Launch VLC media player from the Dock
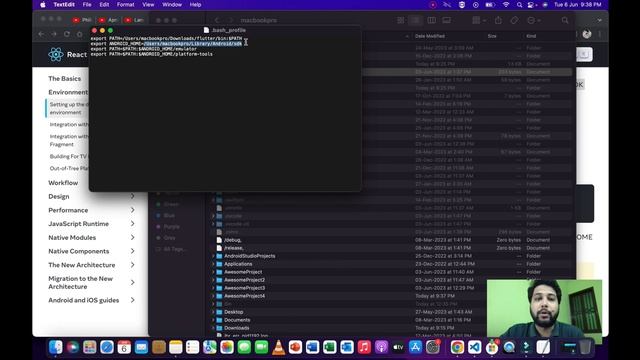This screenshot has height=360, width=640. coord(278,347)
